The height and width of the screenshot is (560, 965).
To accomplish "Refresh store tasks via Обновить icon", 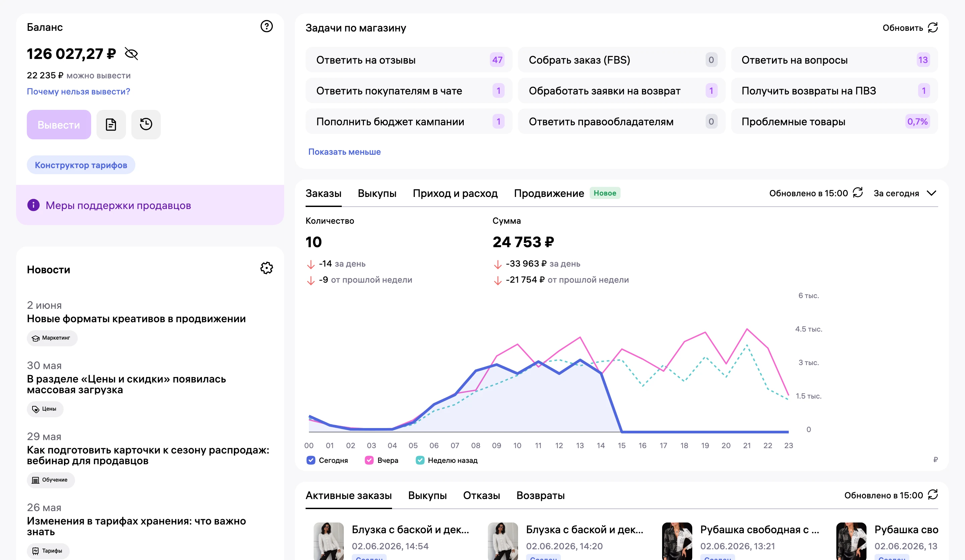I will (x=933, y=27).
